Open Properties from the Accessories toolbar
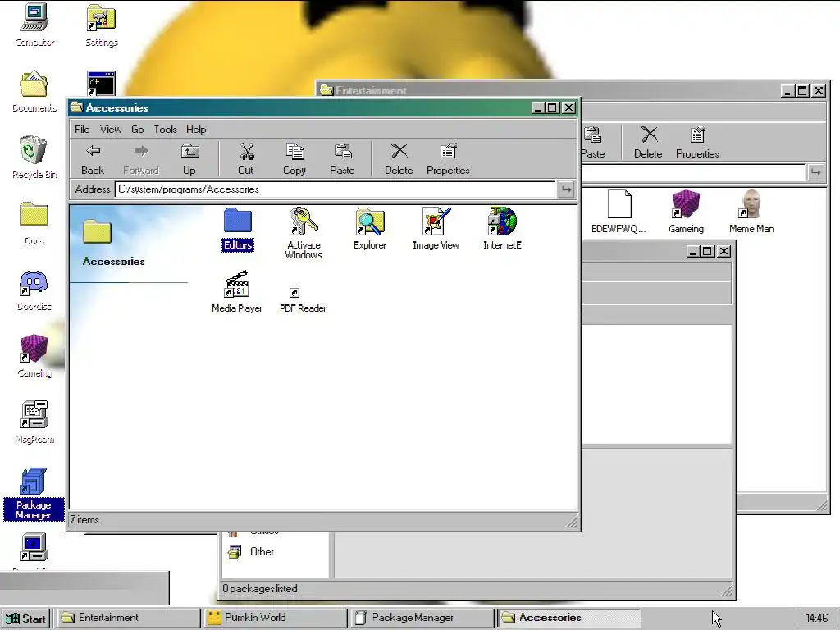Viewport: 840px width, 630px height. pos(448,159)
